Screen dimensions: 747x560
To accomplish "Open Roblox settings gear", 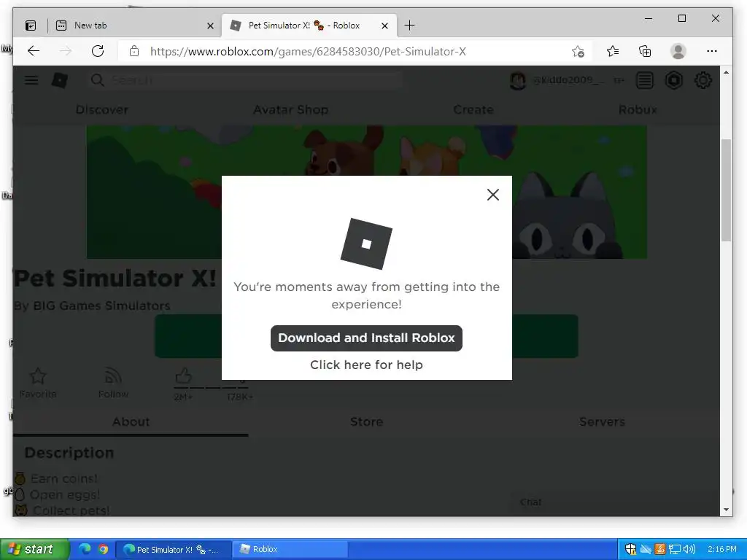I will click(x=703, y=80).
